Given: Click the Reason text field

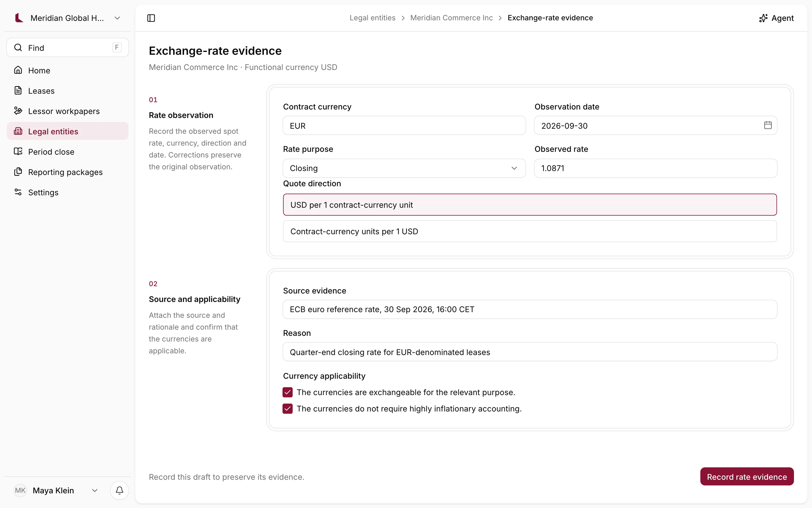Looking at the screenshot, I should 530,352.
